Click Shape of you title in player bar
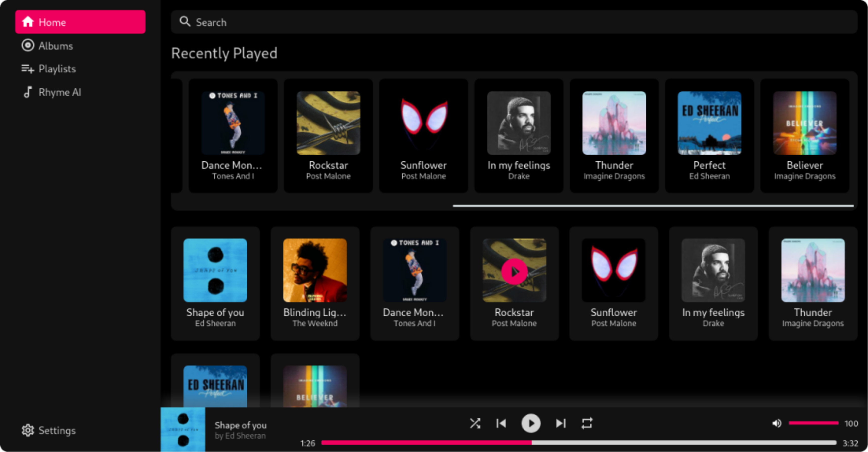This screenshot has width=868, height=452. (241, 425)
